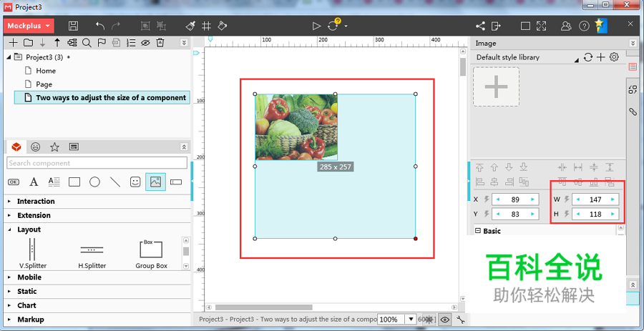The height and width of the screenshot is (331, 644).
Task: Click the Undo arrow
Action: (100, 26)
